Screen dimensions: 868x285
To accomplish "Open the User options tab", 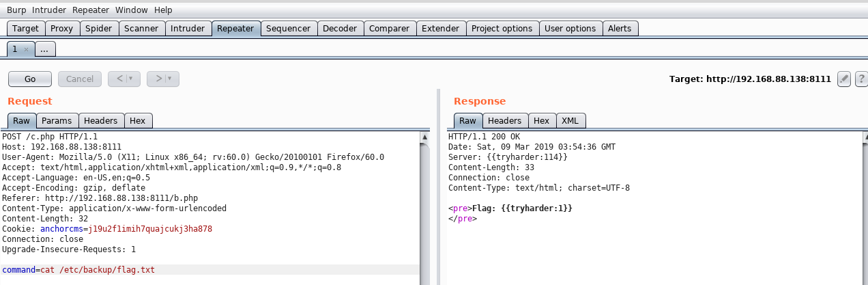I will click(570, 29).
